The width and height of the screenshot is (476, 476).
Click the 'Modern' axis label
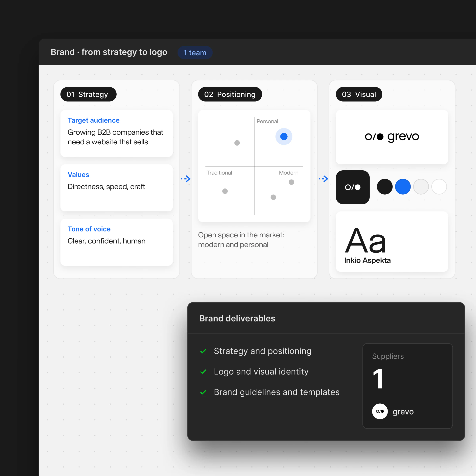coord(289,173)
